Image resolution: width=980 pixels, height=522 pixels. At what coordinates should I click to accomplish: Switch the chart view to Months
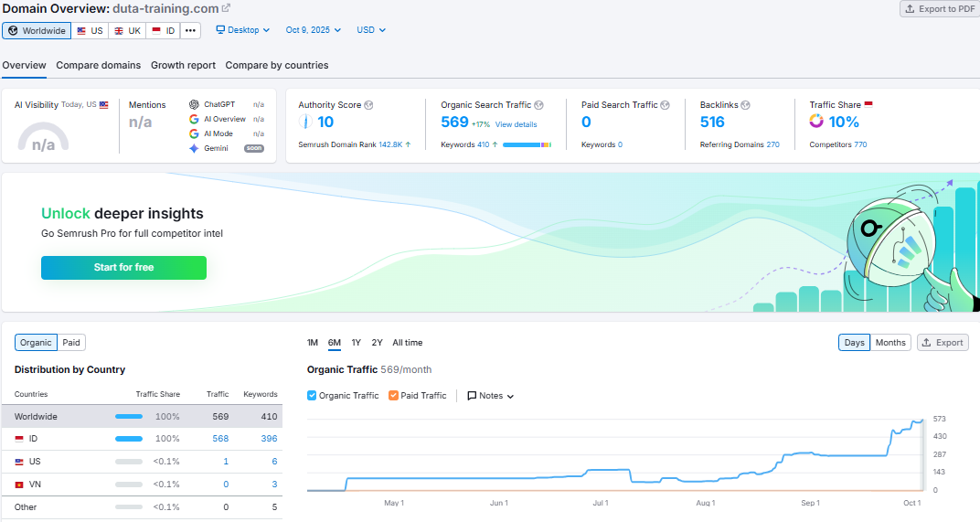(x=890, y=343)
